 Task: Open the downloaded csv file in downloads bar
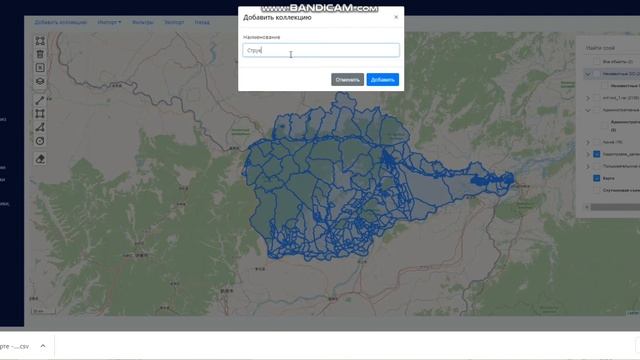(x=15, y=346)
